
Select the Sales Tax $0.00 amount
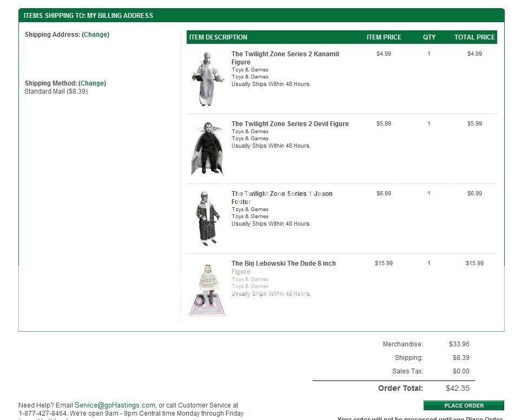[x=461, y=371]
